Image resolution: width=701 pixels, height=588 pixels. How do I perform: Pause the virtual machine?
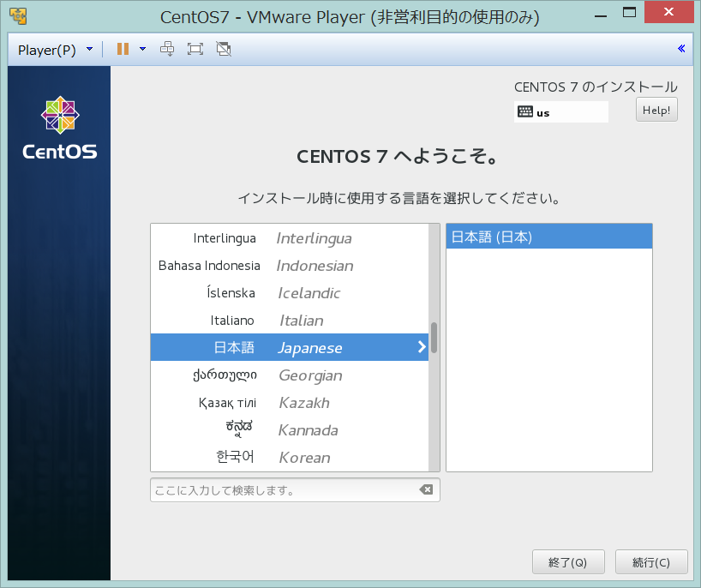pos(123,49)
